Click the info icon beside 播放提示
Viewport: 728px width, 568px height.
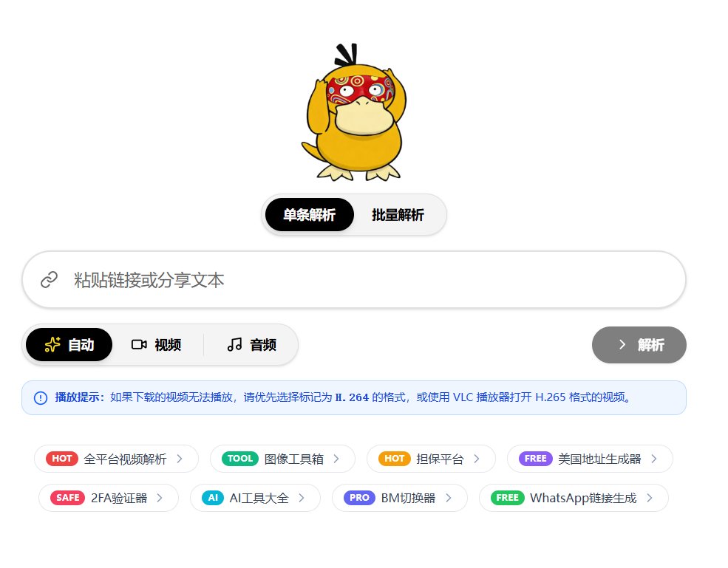(x=41, y=397)
